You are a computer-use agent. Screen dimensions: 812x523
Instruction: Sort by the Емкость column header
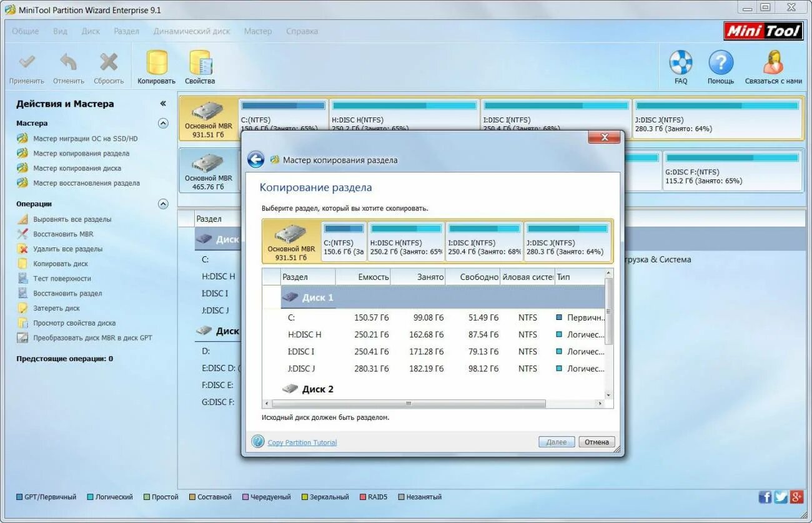pyautogui.click(x=364, y=277)
